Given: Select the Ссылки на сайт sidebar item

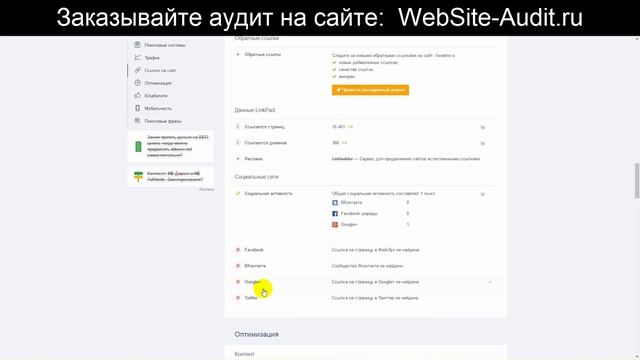Looking at the screenshot, I should click(x=160, y=70).
